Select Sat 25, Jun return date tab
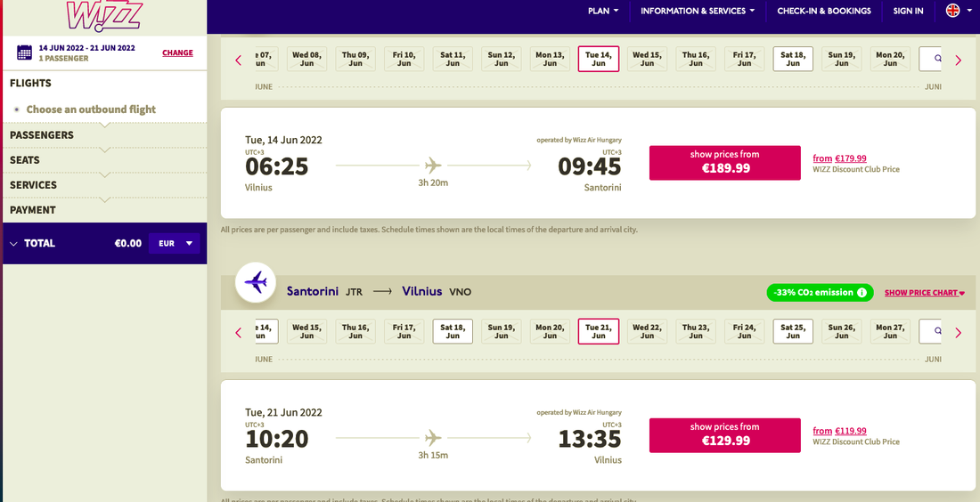980x502 pixels. click(x=793, y=331)
